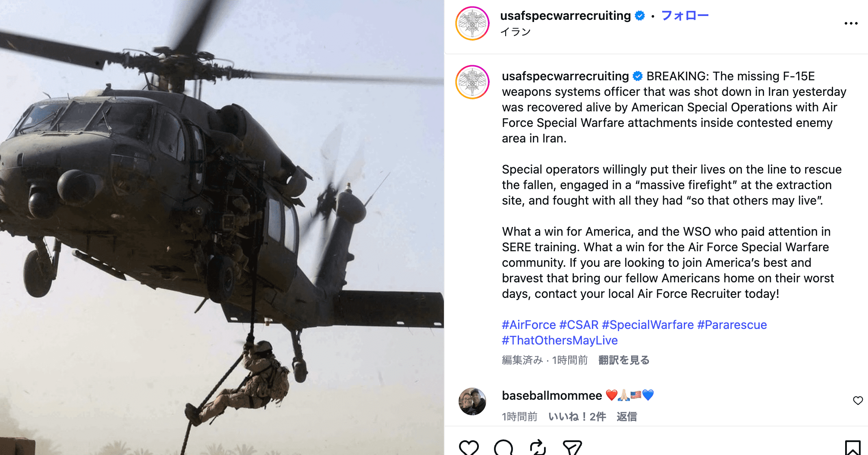Image resolution: width=868 pixels, height=455 pixels.
Task: Open the #CSAR hashtag
Action: click(579, 325)
